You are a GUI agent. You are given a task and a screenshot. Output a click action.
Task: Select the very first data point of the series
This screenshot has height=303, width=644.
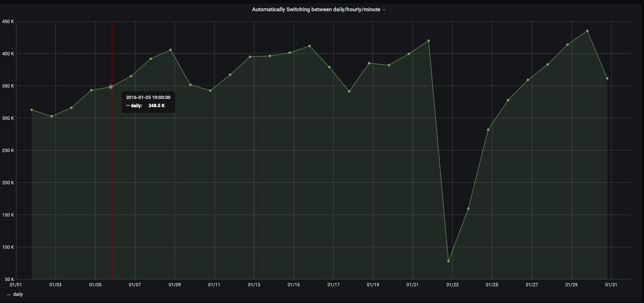click(32, 110)
